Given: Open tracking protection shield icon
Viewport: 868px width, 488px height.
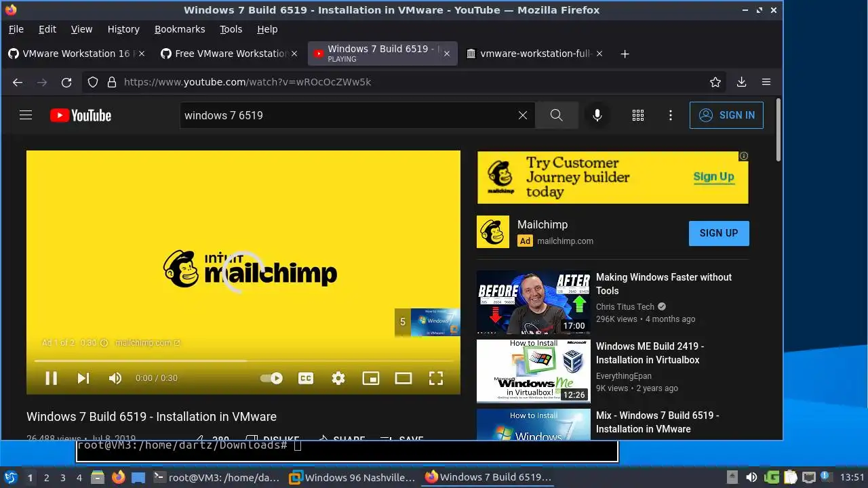Looking at the screenshot, I should tap(93, 82).
